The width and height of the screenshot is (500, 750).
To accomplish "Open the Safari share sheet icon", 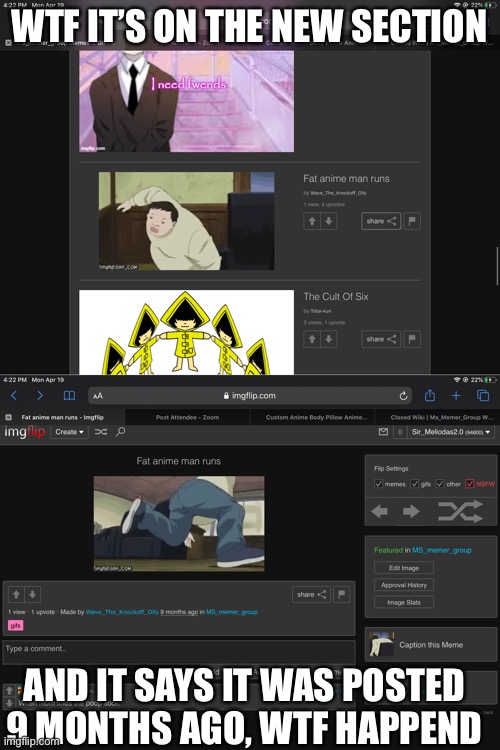I will click(430, 395).
